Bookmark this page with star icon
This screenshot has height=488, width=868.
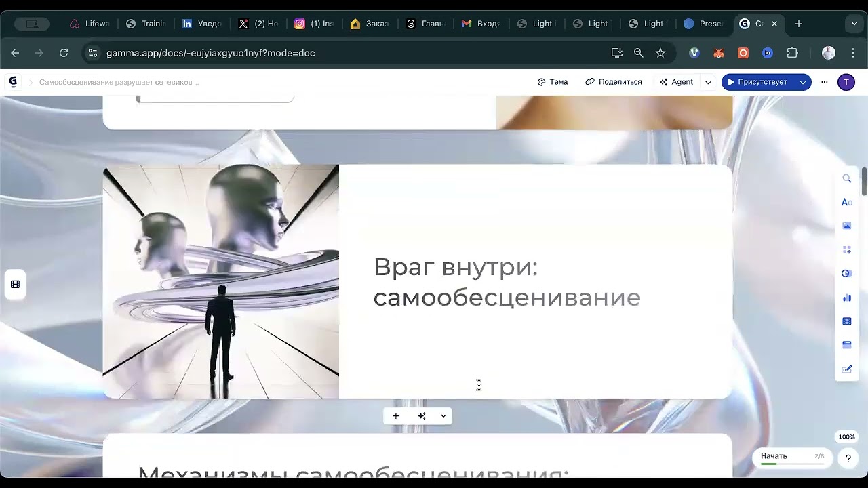click(660, 53)
